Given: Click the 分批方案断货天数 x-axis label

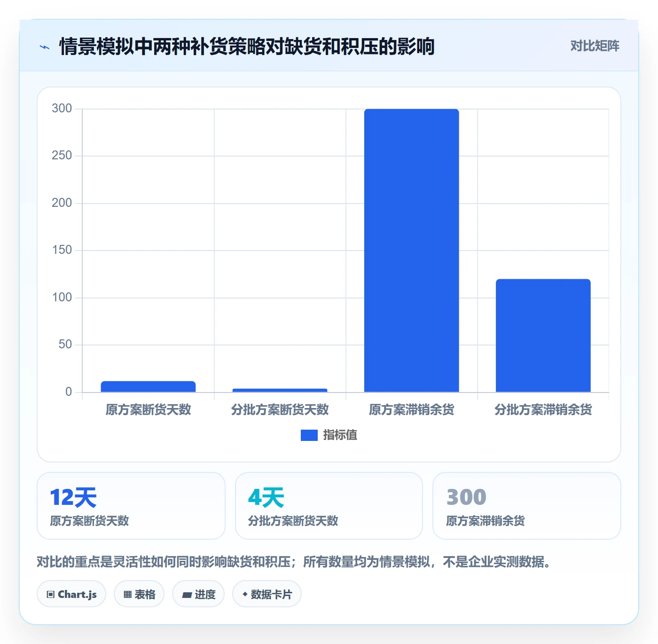Looking at the screenshot, I should click(280, 409).
